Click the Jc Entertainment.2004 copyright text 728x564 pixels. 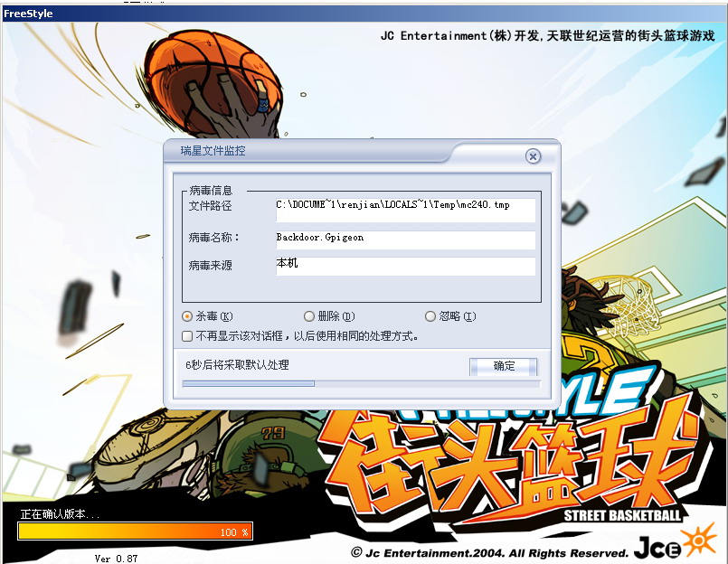point(489,553)
